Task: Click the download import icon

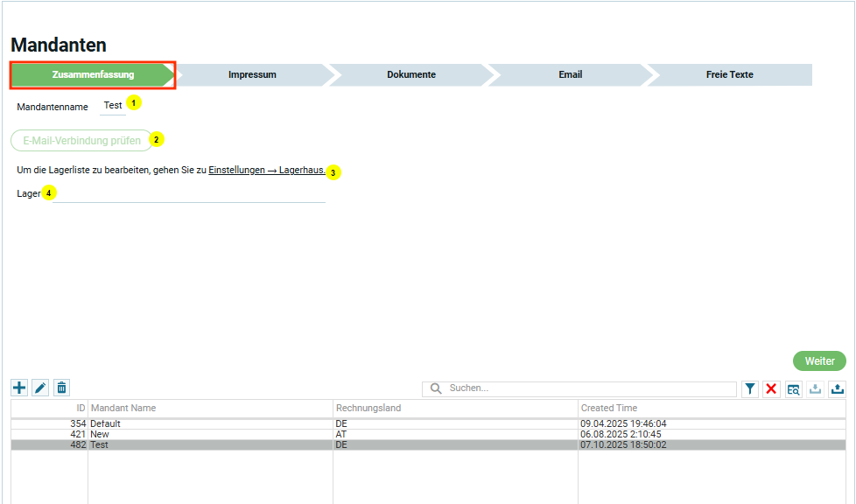Action: pos(816,389)
